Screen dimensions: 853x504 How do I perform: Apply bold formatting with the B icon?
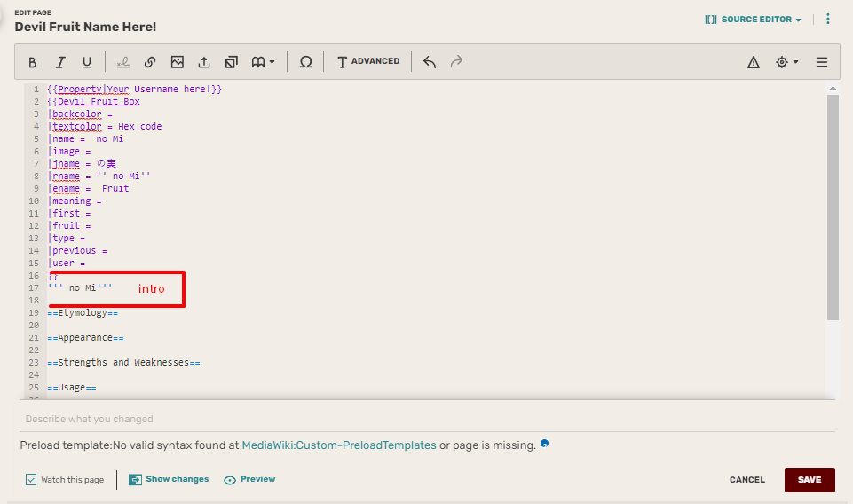[x=33, y=62]
